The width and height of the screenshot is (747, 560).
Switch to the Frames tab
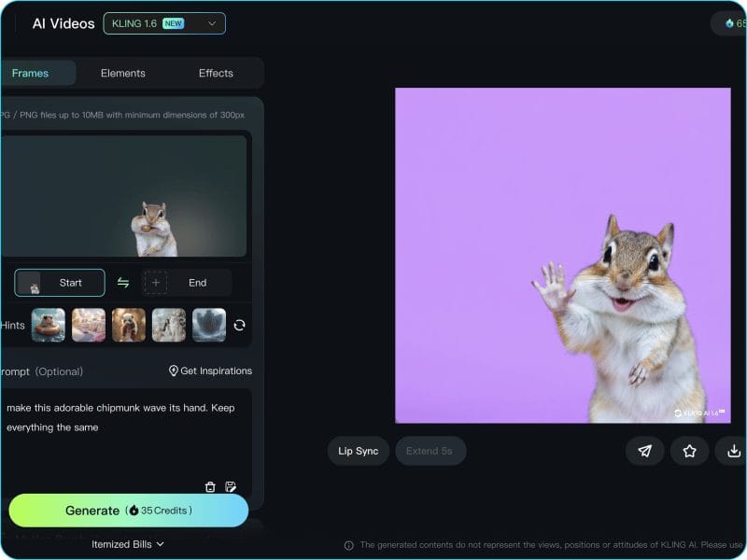coord(31,73)
